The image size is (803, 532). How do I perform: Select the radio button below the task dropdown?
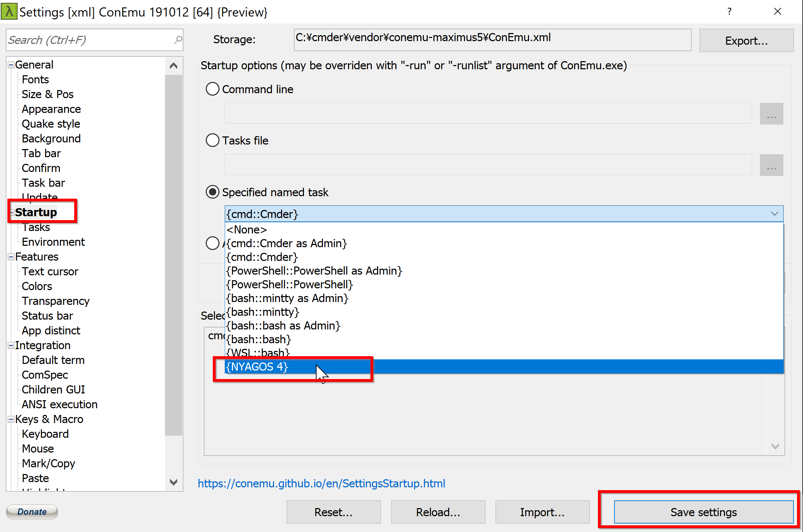click(212, 243)
